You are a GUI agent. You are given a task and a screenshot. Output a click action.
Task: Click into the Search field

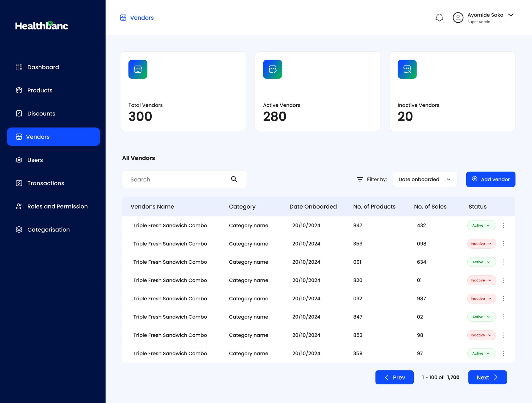coord(184,179)
